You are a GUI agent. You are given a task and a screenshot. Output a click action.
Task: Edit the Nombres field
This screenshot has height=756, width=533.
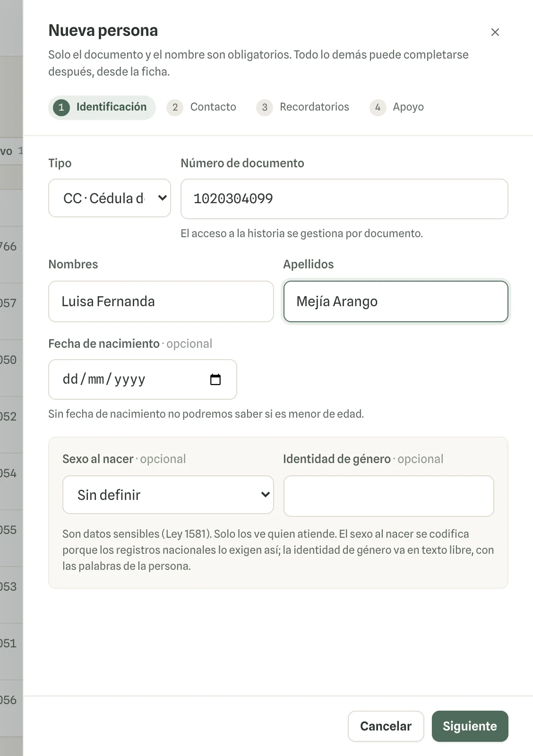[161, 301]
